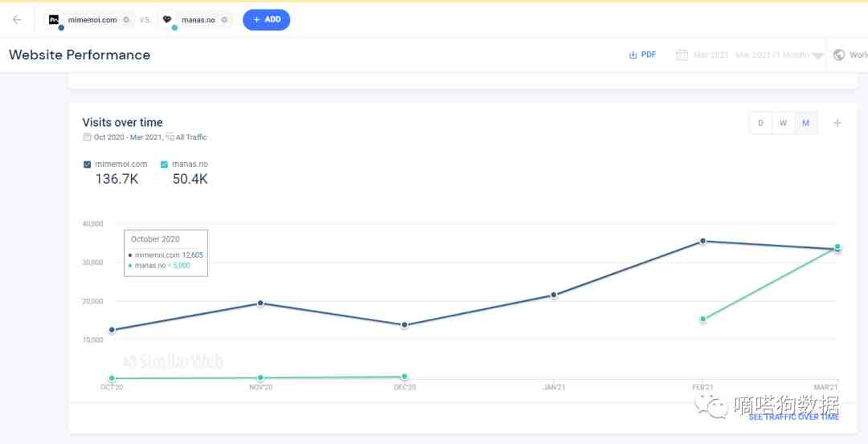Download report via PDF icon
The height and width of the screenshot is (444, 868).
(x=633, y=55)
